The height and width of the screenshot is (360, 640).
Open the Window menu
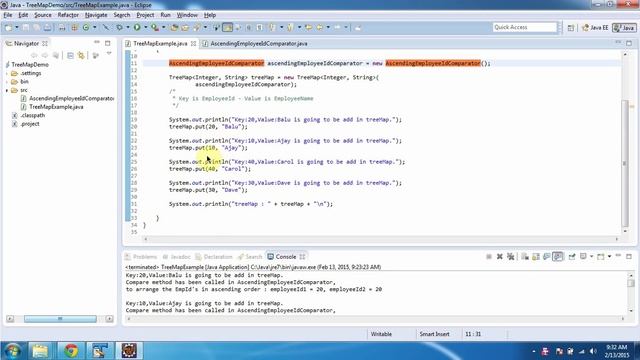(187, 15)
